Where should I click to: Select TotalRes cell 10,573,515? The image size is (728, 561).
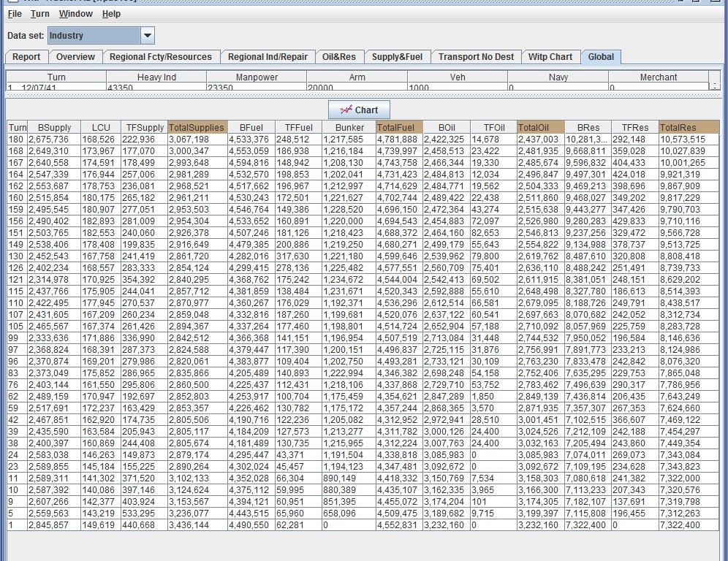coord(689,140)
